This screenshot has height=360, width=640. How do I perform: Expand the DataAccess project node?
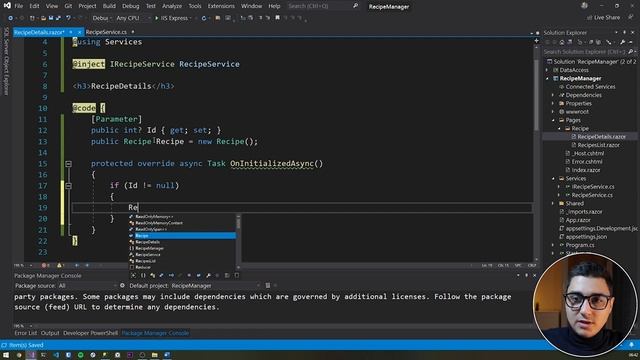(x=547, y=70)
